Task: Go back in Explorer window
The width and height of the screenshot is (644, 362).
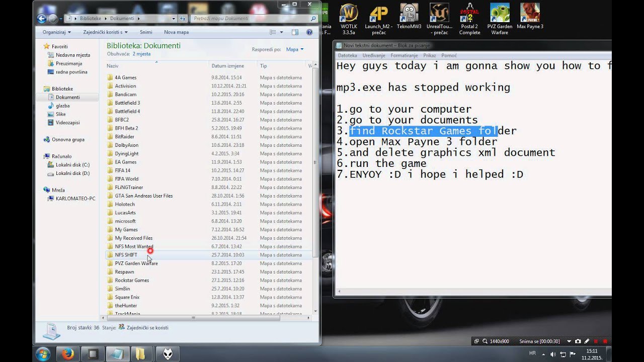Action: click(x=42, y=19)
